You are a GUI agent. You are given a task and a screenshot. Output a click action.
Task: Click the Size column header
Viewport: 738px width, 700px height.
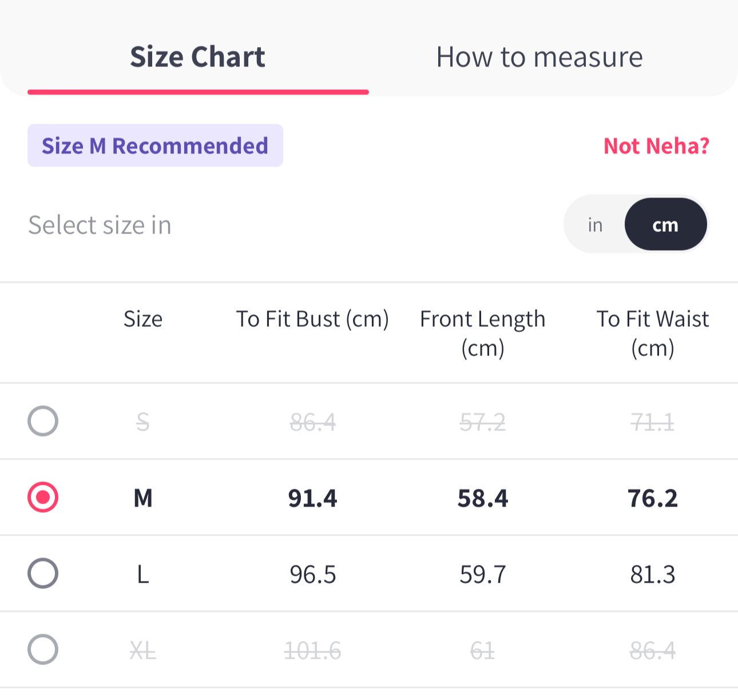click(x=143, y=319)
